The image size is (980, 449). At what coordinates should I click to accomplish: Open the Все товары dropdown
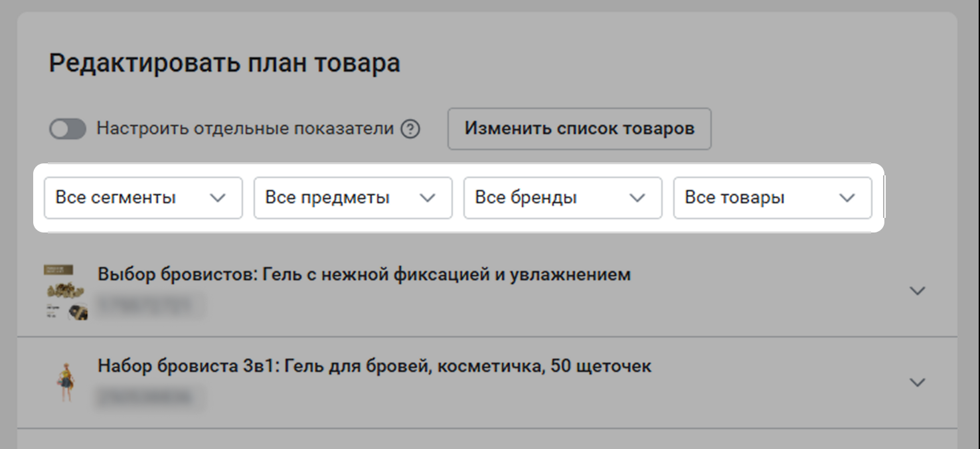[772, 198]
